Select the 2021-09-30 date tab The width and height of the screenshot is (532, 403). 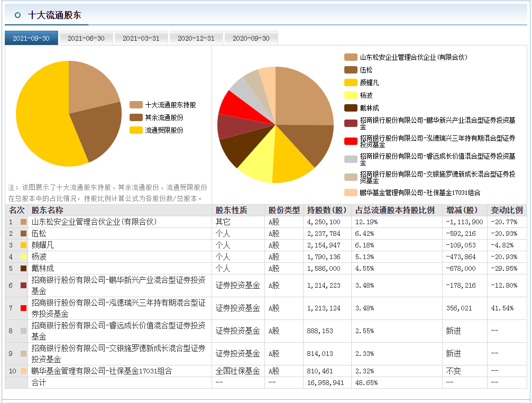(31, 39)
